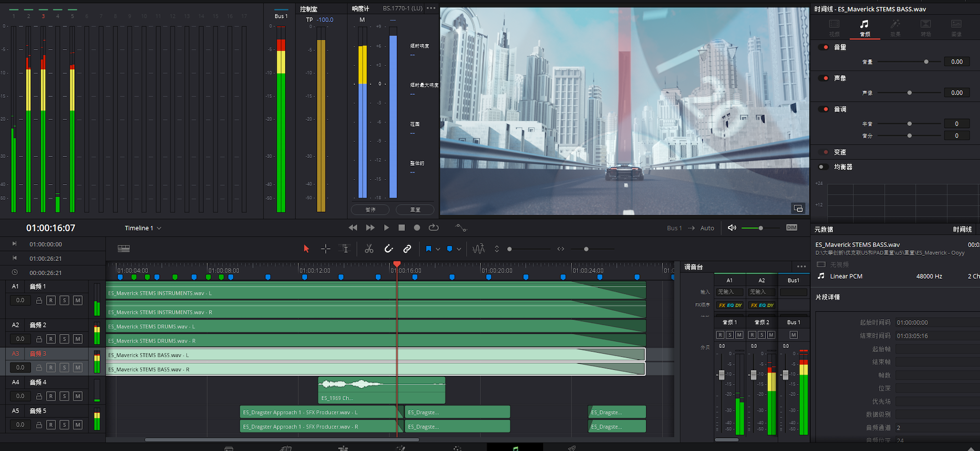Open the 图像 inspector tab

point(956,28)
